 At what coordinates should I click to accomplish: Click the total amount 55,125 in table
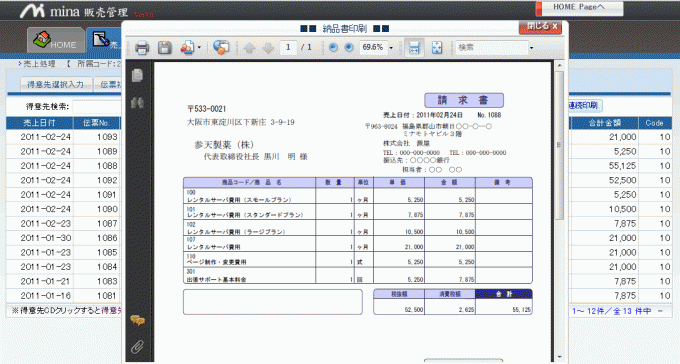[x=622, y=166]
